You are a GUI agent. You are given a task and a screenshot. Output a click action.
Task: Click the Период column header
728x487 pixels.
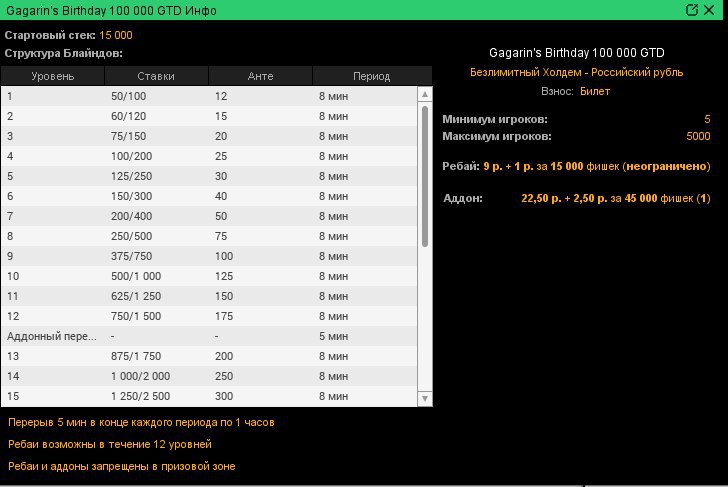371,76
